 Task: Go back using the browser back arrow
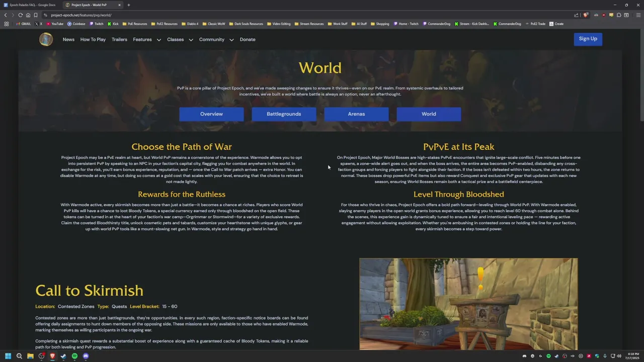[x=6, y=15]
